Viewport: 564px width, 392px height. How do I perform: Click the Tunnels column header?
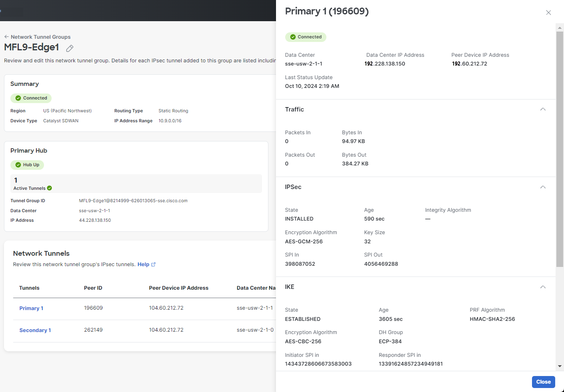(29, 288)
